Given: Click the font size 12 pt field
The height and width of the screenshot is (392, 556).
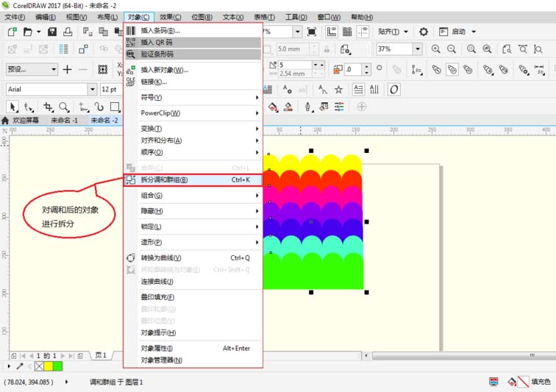Looking at the screenshot, I should pos(111,90).
